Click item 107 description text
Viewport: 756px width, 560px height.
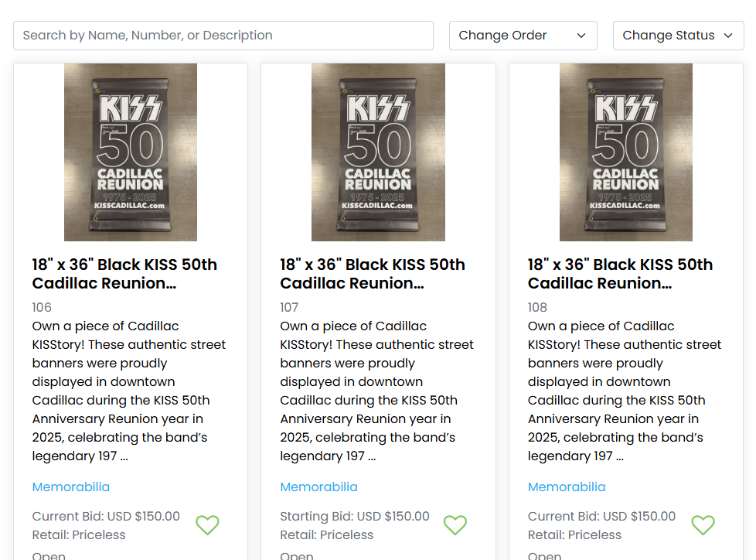(376, 391)
